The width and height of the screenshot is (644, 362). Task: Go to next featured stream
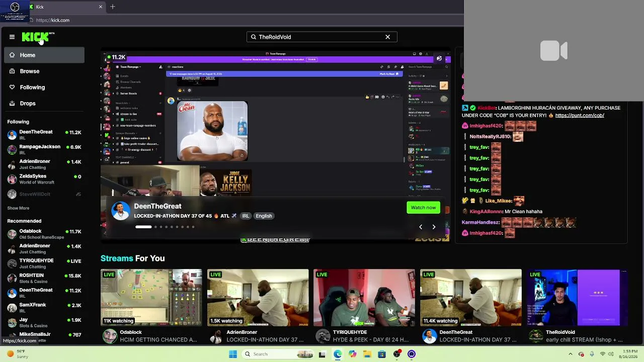pos(434,227)
